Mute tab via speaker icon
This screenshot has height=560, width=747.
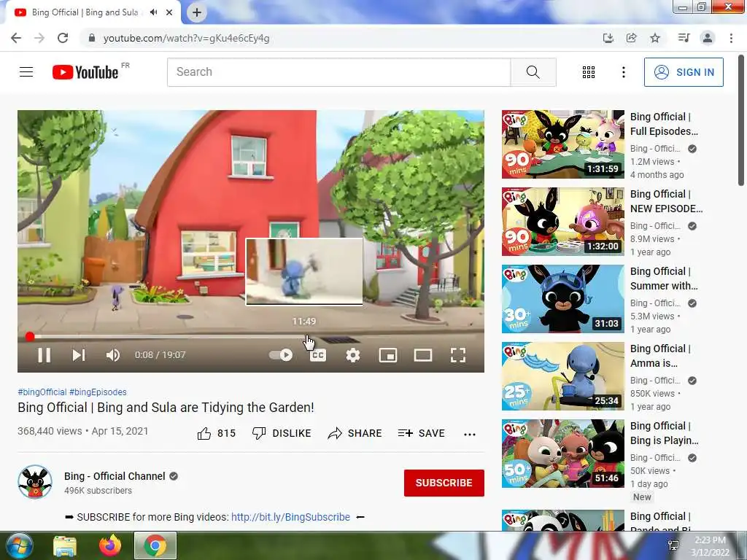(x=153, y=12)
